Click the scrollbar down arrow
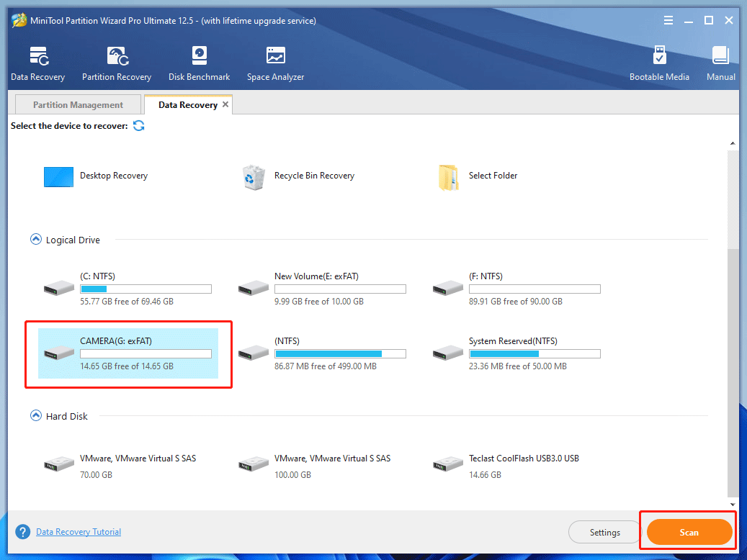The height and width of the screenshot is (560, 747). click(x=733, y=505)
